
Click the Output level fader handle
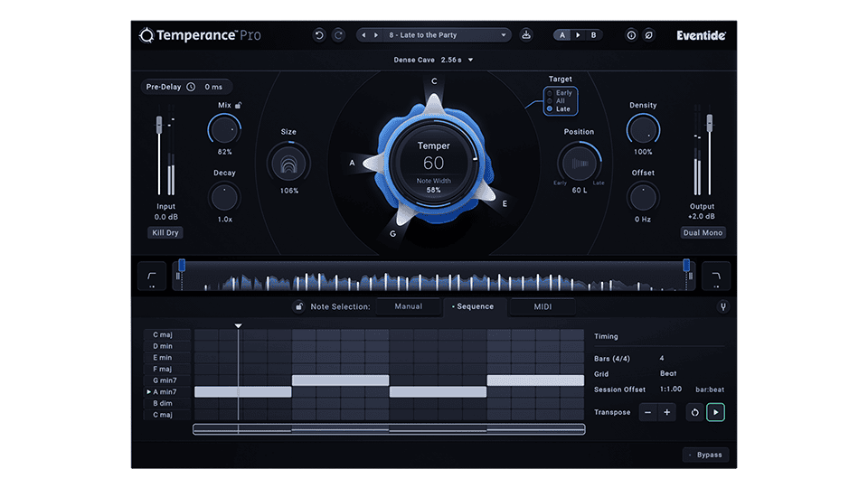(709, 123)
